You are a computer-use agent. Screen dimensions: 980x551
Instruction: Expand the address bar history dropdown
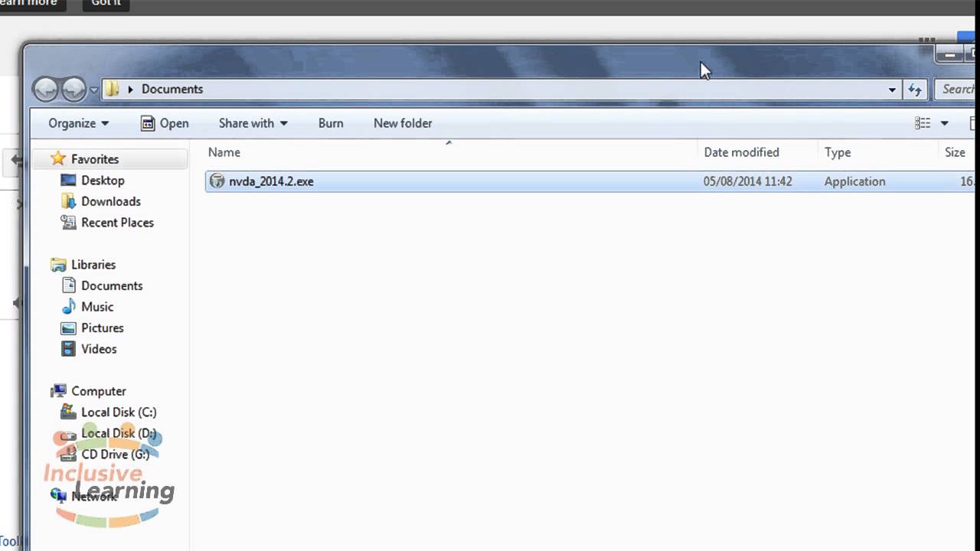pyautogui.click(x=892, y=90)
